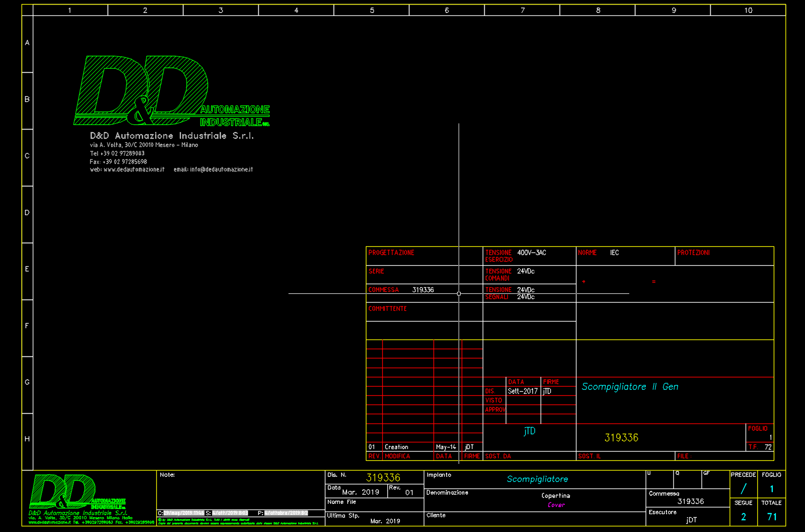Click row letter D in left border
805x532 pixels.
point(27,212)
